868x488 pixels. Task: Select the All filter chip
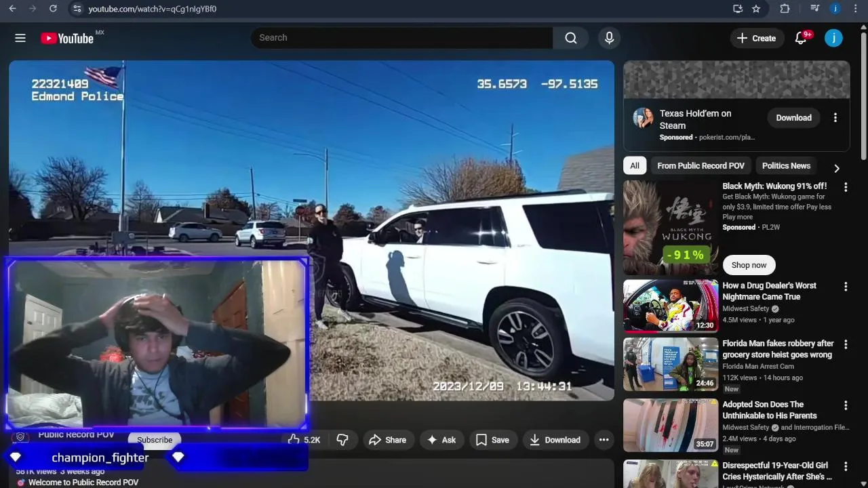pyautogui.click(x=634, y=165)
